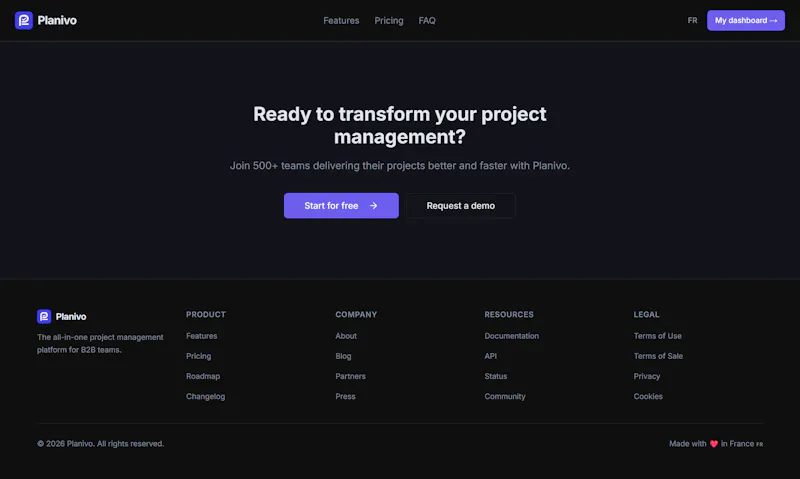Open My dashboard button
The height and width of the screenshot is (479, 800).
(x=745, y=20)
